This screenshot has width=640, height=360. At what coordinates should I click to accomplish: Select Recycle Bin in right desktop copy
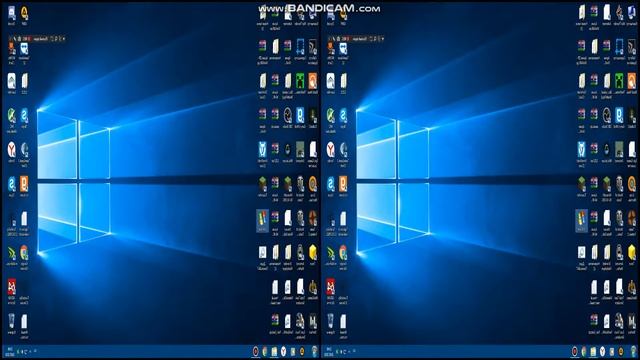coord(331,322)
